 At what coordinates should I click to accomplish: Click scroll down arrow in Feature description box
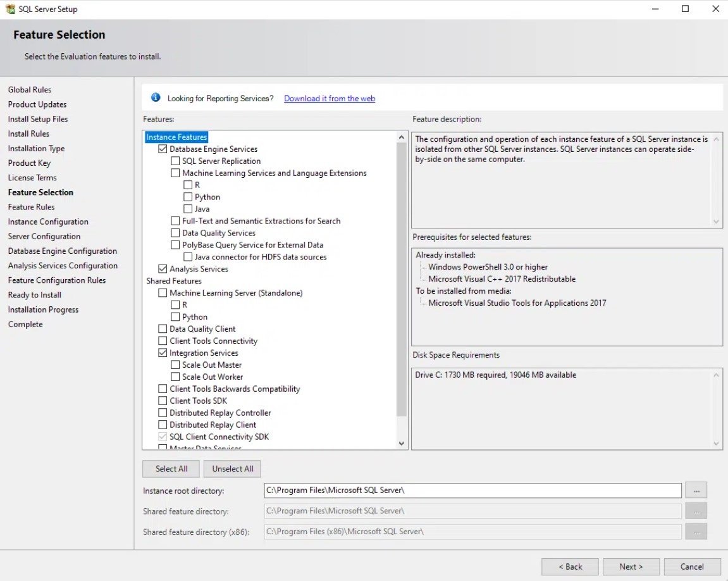tap(716, 222)
